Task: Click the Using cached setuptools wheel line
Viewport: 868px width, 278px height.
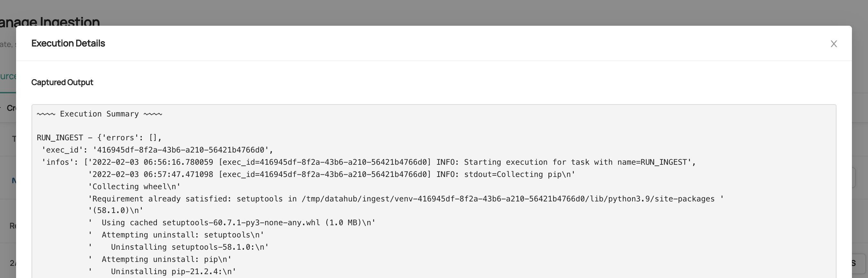Action: click(232, 223)
